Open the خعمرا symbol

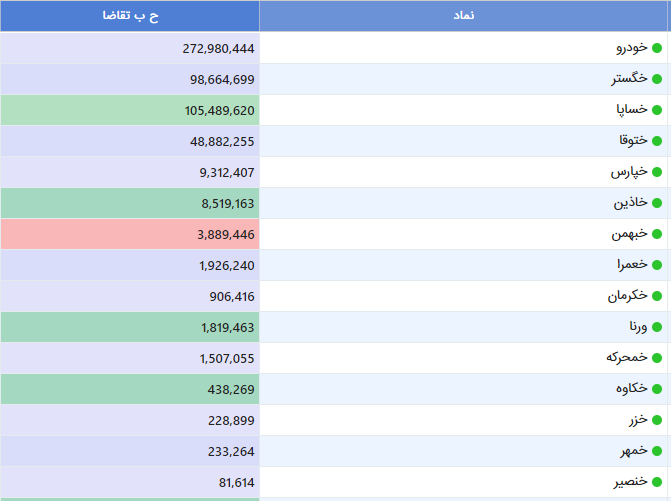pyautogui.click(x=632, y=265)
